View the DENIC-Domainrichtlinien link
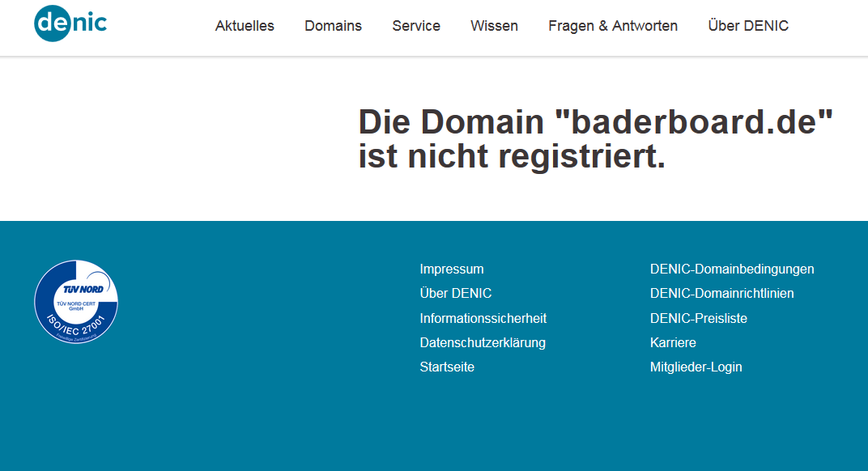Screen dimensions: 868x471 (x=722, y=293)
